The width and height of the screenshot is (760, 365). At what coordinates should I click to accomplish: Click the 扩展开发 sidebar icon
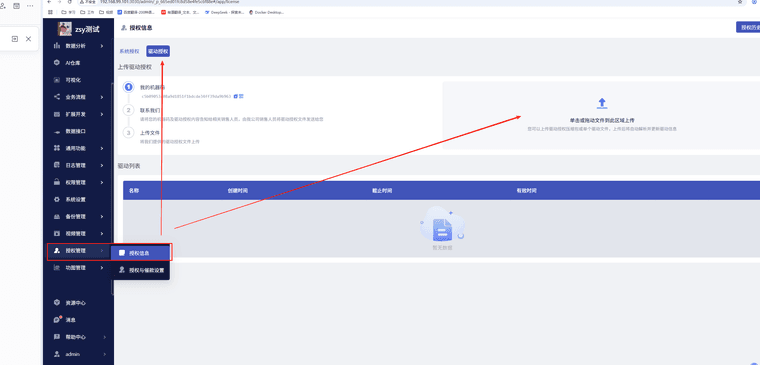pyautogui.click(x=57, y=114)
